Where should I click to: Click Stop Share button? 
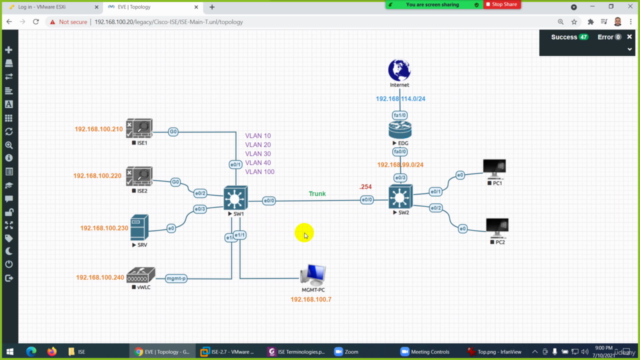point(502,4)
